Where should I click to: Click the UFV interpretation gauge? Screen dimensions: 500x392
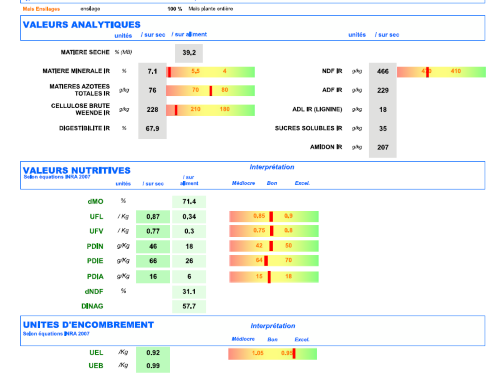pos(274,231)
